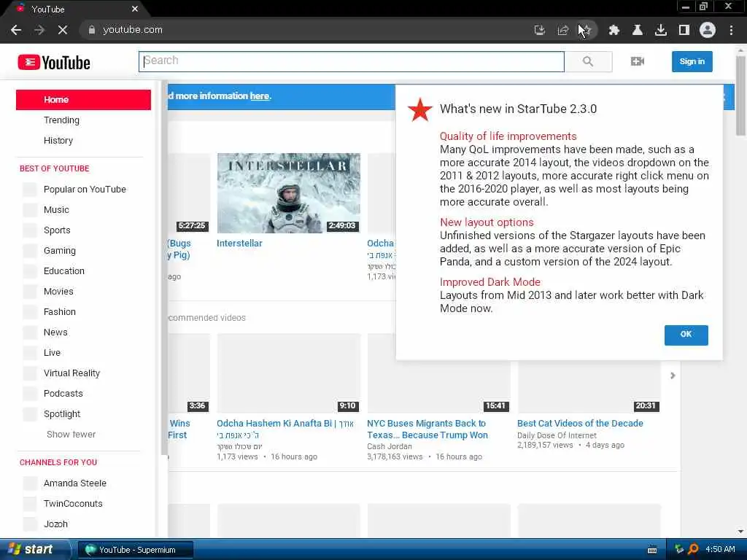Click the search magnifier button
This screenshot has width=747, height=560.
tap(588, 61)
